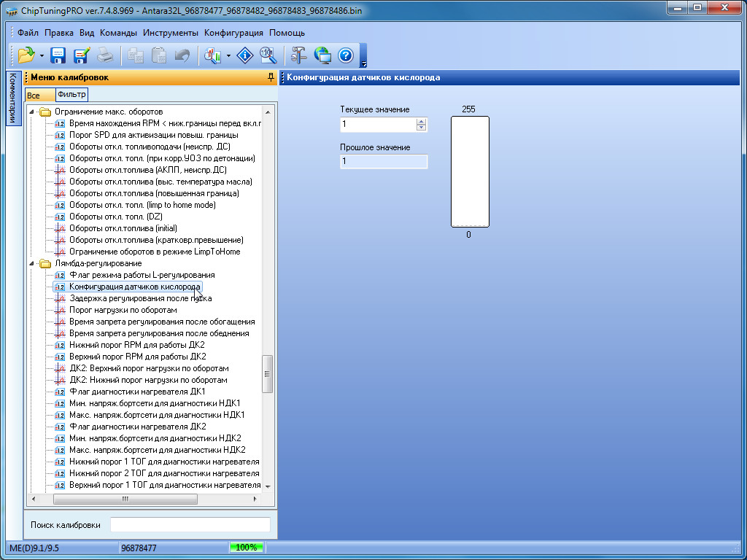This screenshot has height=560, width=747.
Task: Switch to the Фильтр tab
Action: (x=71, y=95)
